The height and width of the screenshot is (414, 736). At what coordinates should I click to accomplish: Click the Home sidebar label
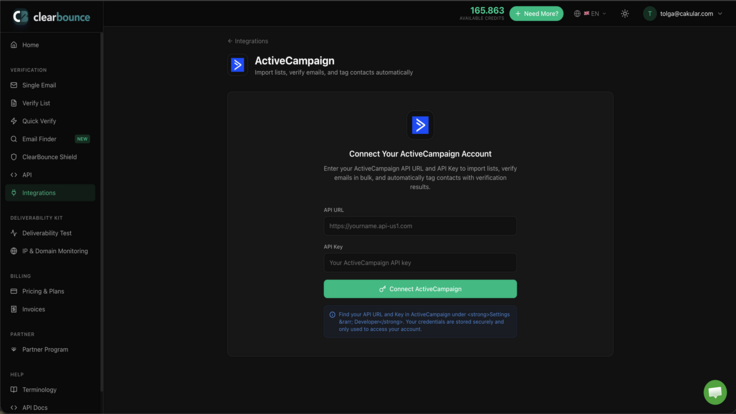click(x=31, y=45)
